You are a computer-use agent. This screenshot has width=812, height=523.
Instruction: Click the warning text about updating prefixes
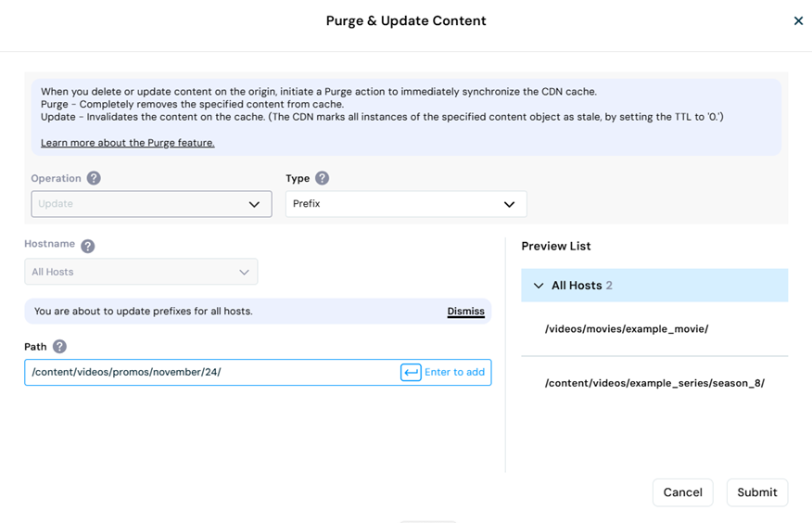tap(144, 312)
